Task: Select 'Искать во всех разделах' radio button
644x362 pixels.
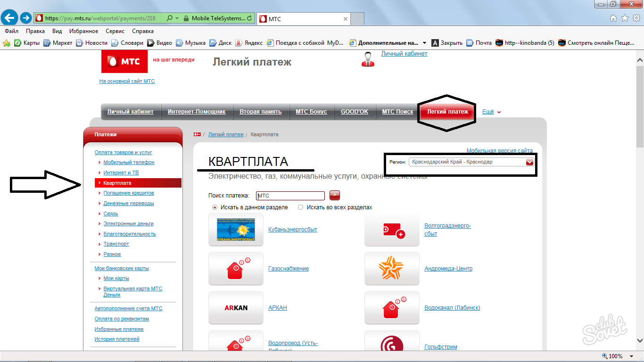Action: pyautogui.click(x=300, y=207)
